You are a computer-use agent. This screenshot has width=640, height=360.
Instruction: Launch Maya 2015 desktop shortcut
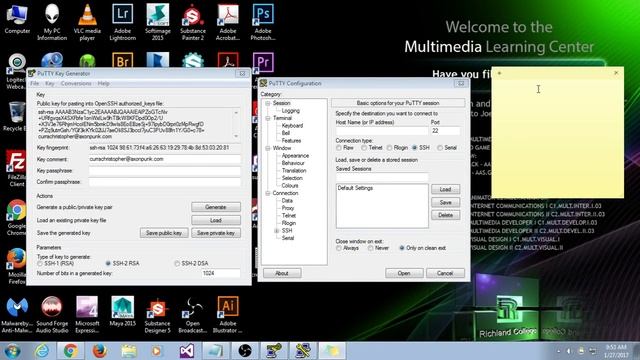click(x=122, y=312)
